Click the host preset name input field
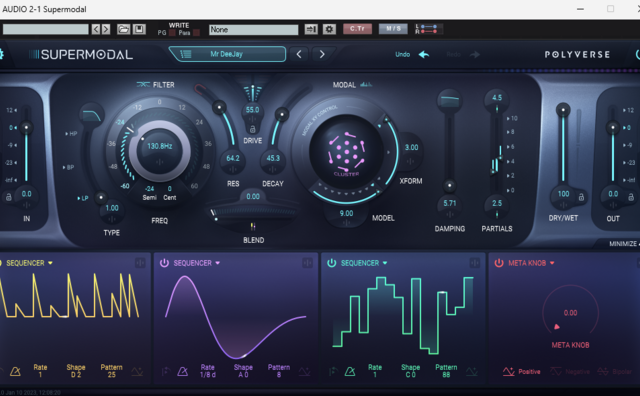 pyautogui.click(x=45, y=29)
